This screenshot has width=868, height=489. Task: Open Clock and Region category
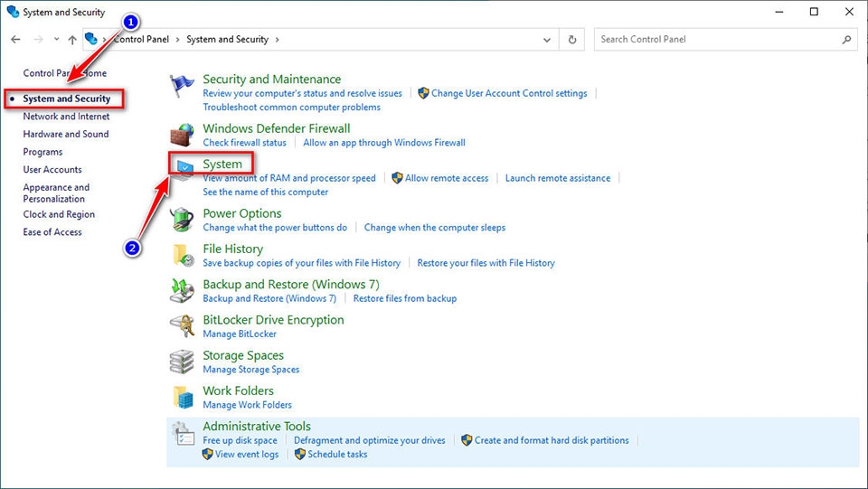pos(59,214)
